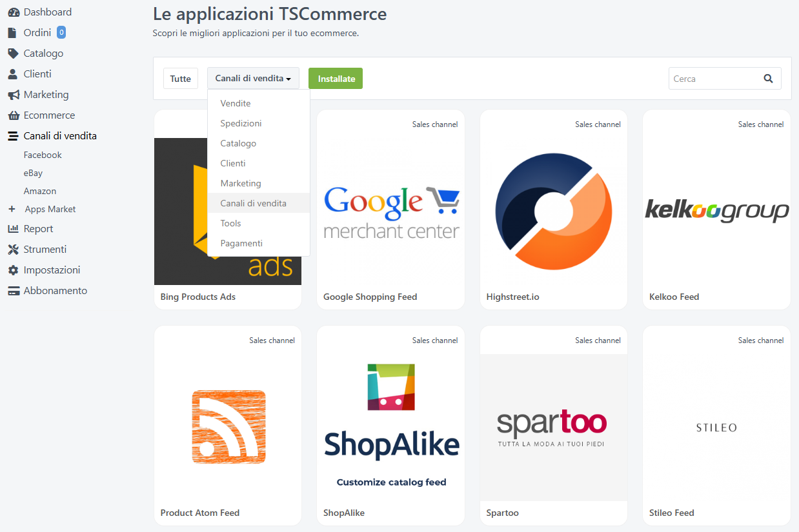Click the Dashboard gauge icon

(x=13, y=12)
